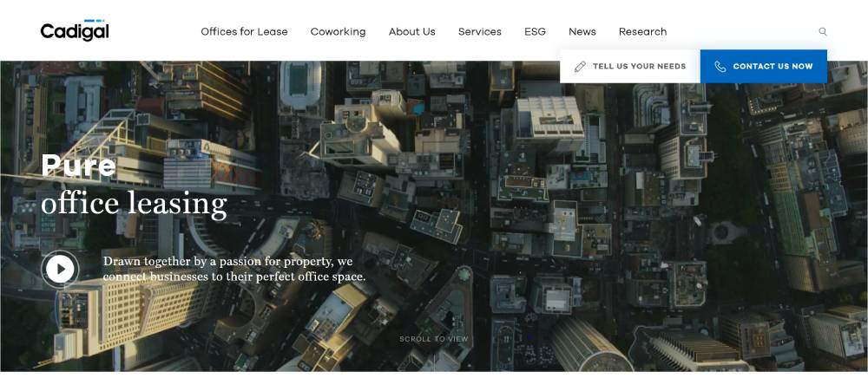Play the hero video with circular play button
Image resolution: width=868 pixels, height=378 pixels.
pos(60,269)
